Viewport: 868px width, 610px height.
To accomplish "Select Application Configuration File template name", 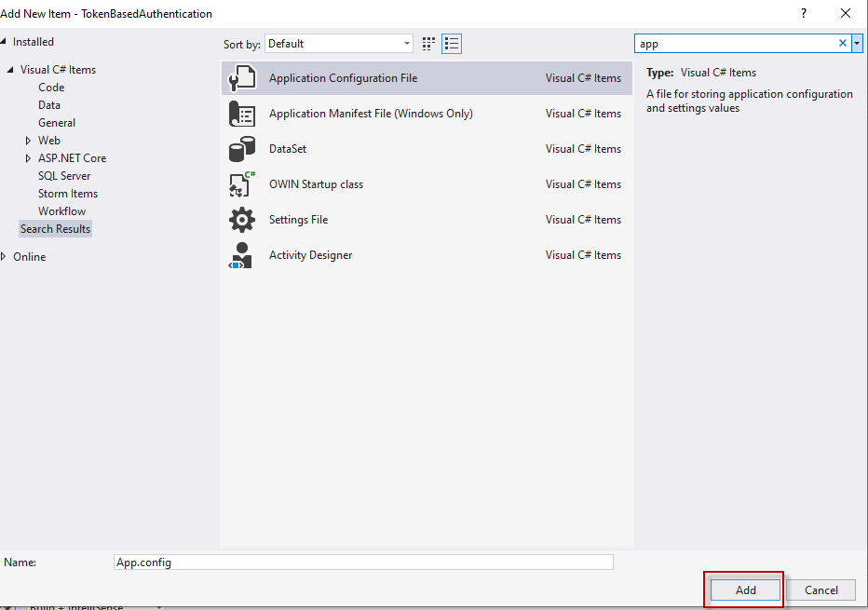I will coord(344,78).
